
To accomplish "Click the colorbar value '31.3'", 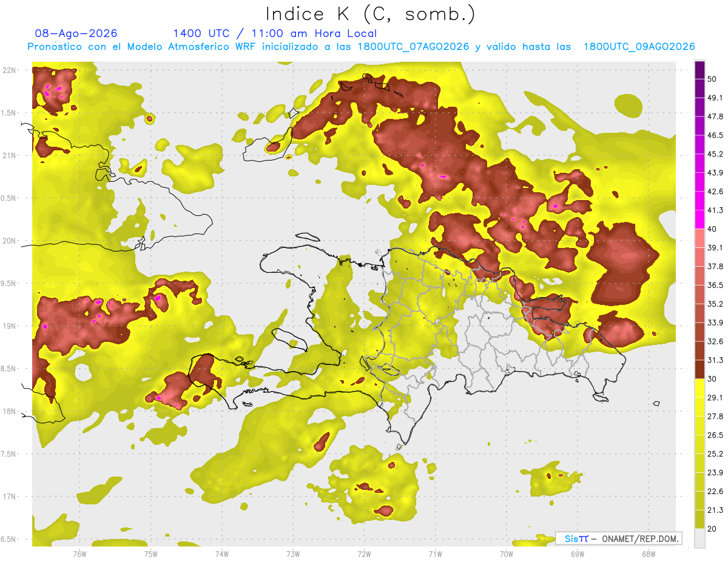I will [715, 360].
